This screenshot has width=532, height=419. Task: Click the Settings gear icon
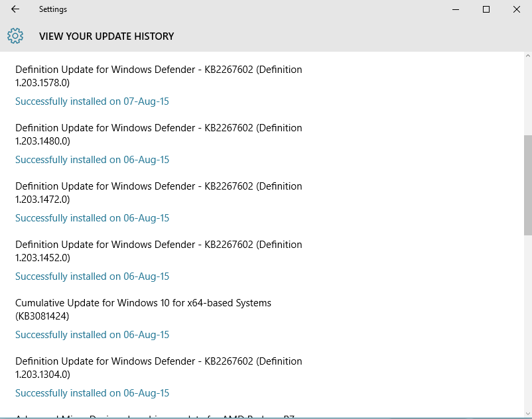click(15, 36)
